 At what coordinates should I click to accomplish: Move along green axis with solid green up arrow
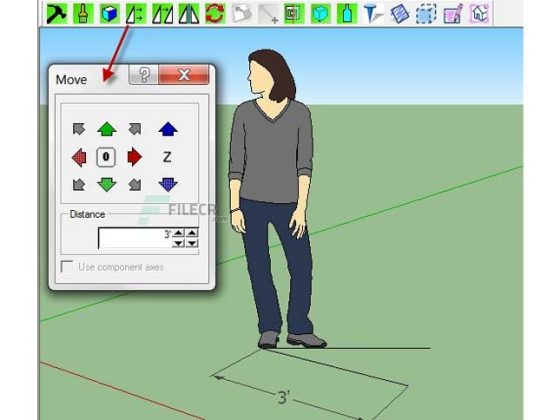[x=106, y=129]
